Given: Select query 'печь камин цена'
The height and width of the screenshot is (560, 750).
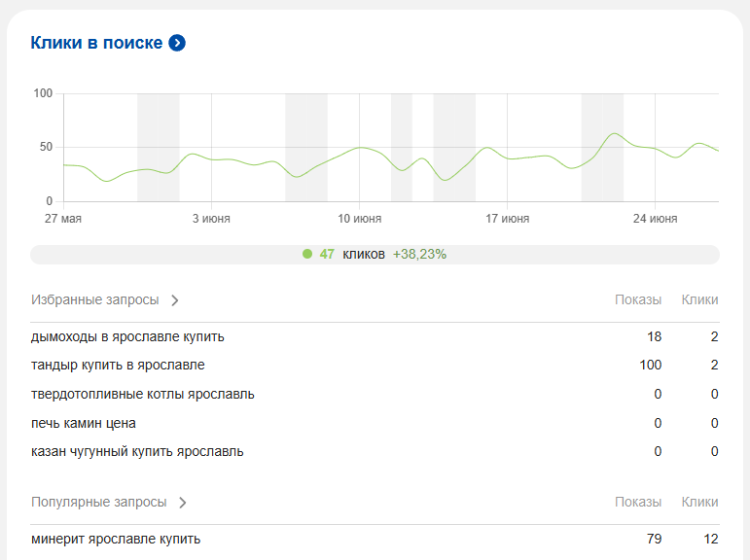Looking at the screenshot, I should [84, 423].
